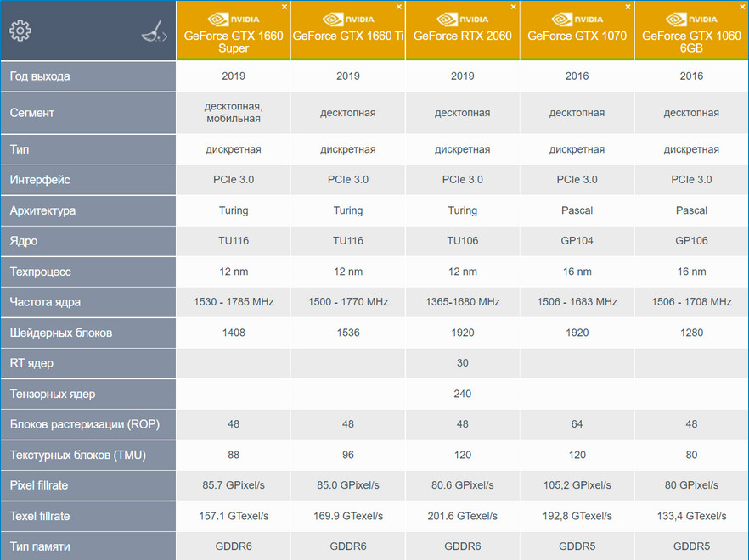Select the 'Тип памяти' row label

click(40, 546)
